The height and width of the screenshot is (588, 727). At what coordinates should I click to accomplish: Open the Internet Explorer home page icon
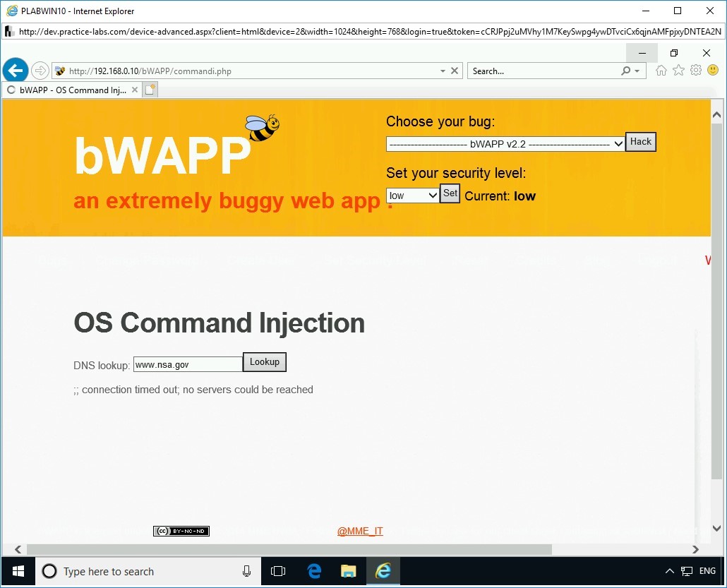coord(661,70)
